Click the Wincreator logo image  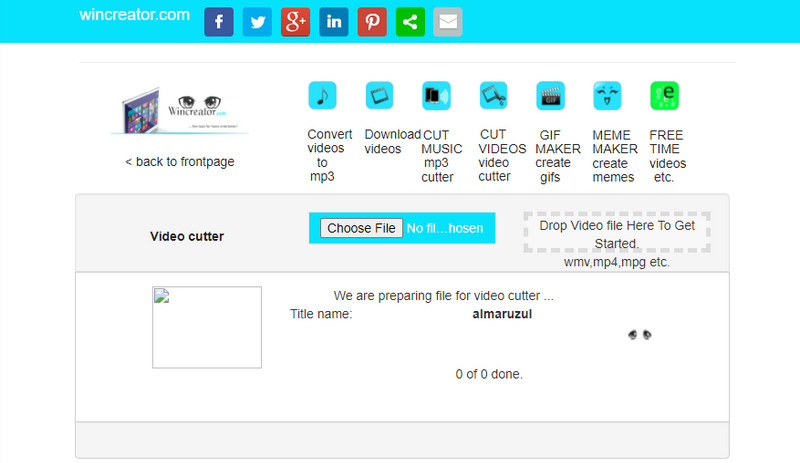point(180,111)
